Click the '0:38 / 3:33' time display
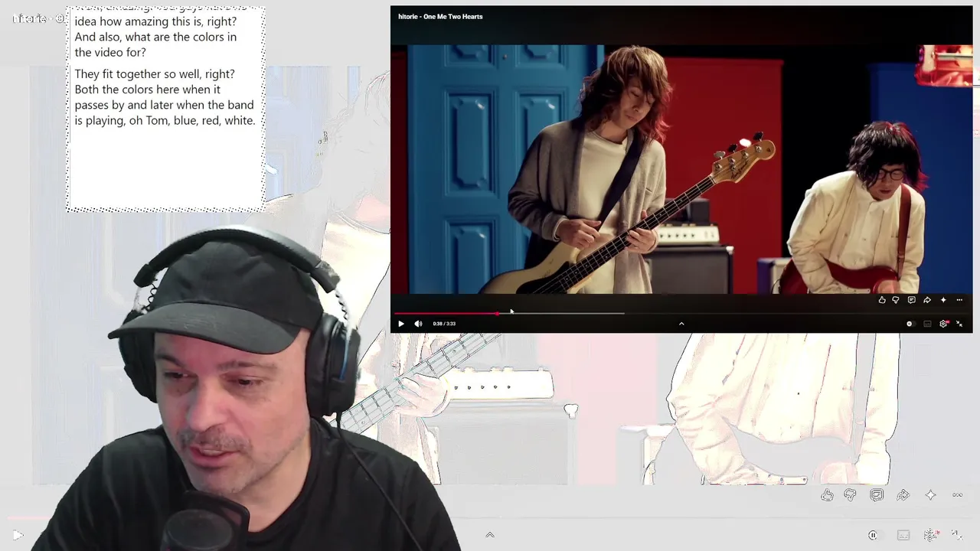Screen dimensions: 980x551 (444, 324)
